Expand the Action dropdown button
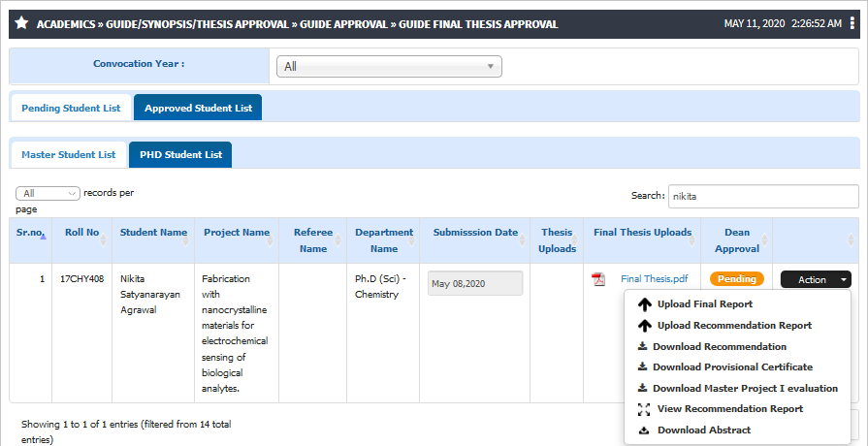 [x=816, y=279]
